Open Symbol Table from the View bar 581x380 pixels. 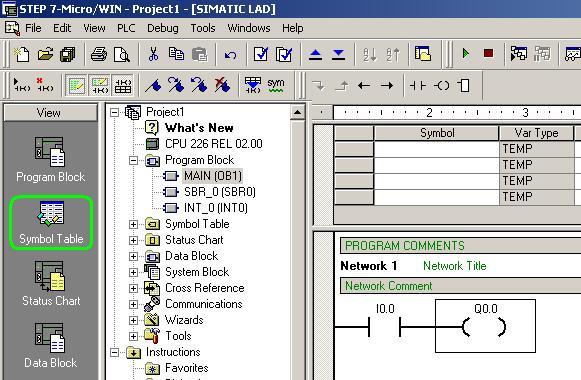[51, 223]
